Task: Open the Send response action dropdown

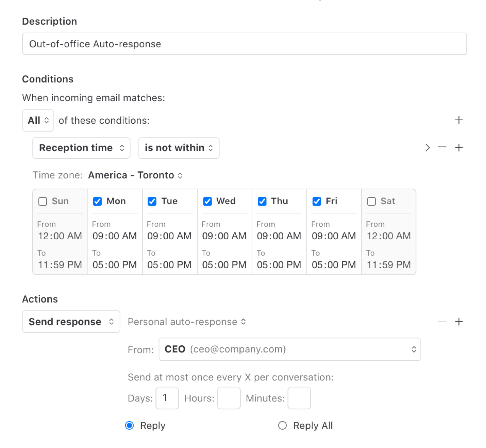Action: pos(71,322)
